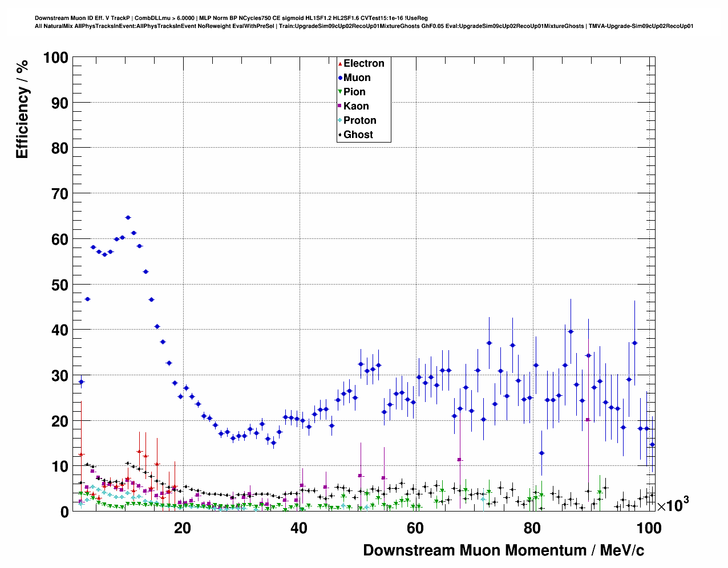
Task: Click the y-axis tick label 60
Action: coord(60,240)
